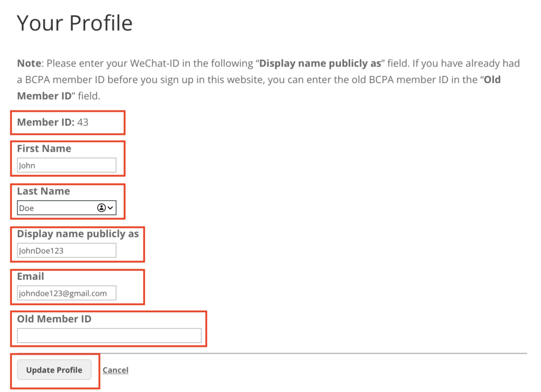541x392 pixels.
Task: Click into the First Name field
Action: (x=66, y=165)
